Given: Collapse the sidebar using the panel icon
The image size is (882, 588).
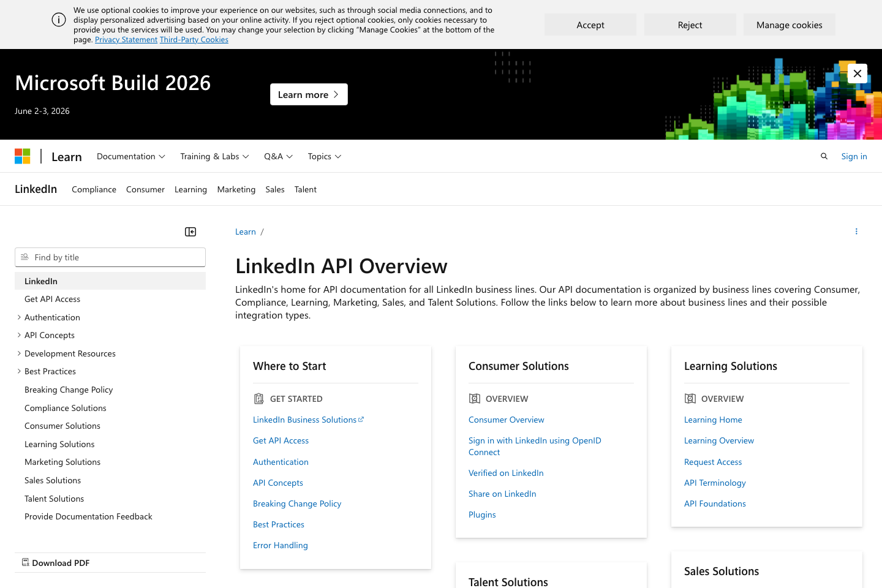Looking at the screenshot, I should (x=190, y=232).
